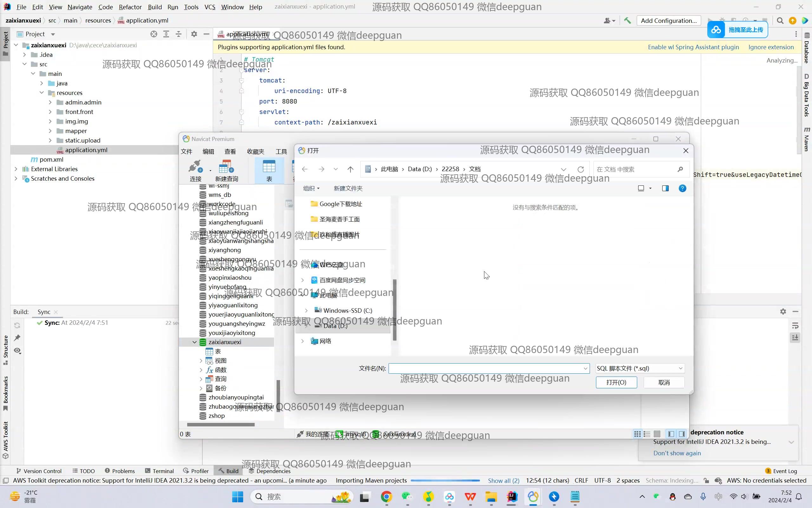Click Enable wl Spring Assistant plugin link
This screenshot has width=812, height=508.
(693, 47)
